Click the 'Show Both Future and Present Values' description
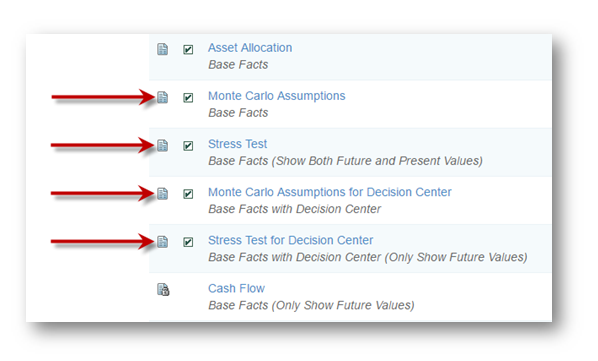The height and width of the screenshot is (361, 598). point(377,161)
